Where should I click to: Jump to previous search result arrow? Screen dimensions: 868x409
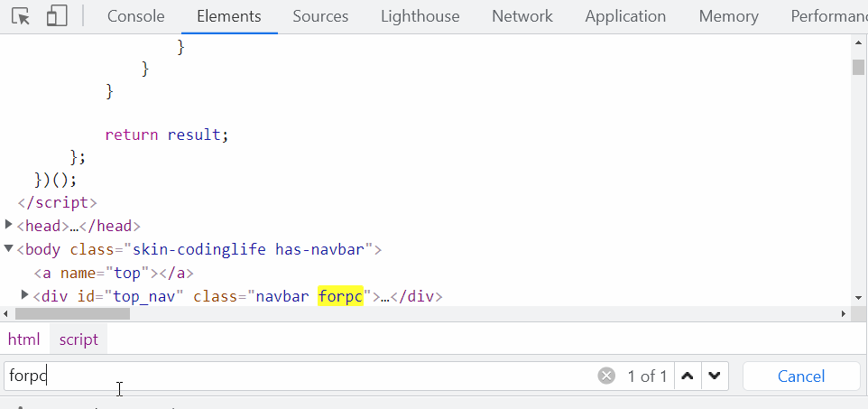tap(688, 376)
